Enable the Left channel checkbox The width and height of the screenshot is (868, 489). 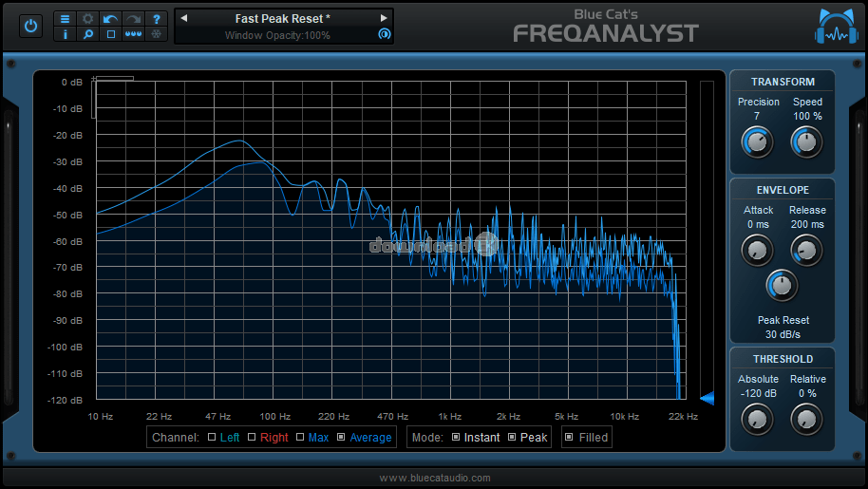point(212,437)
